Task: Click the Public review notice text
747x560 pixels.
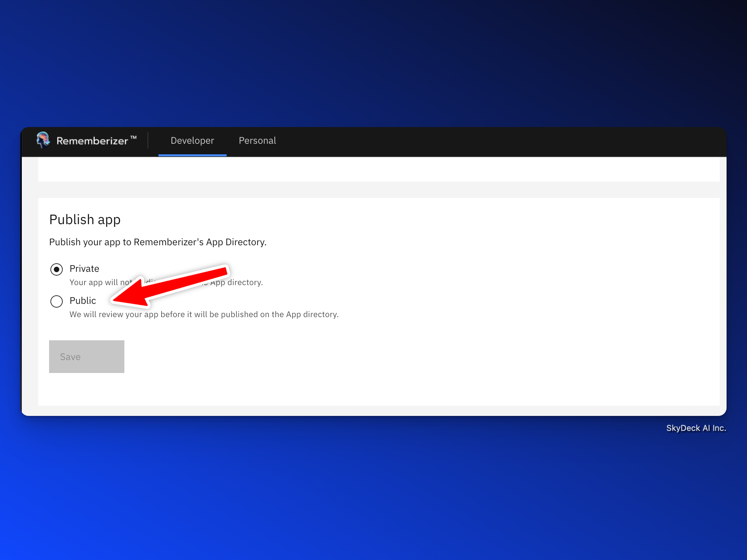Action: coord(204,314)
